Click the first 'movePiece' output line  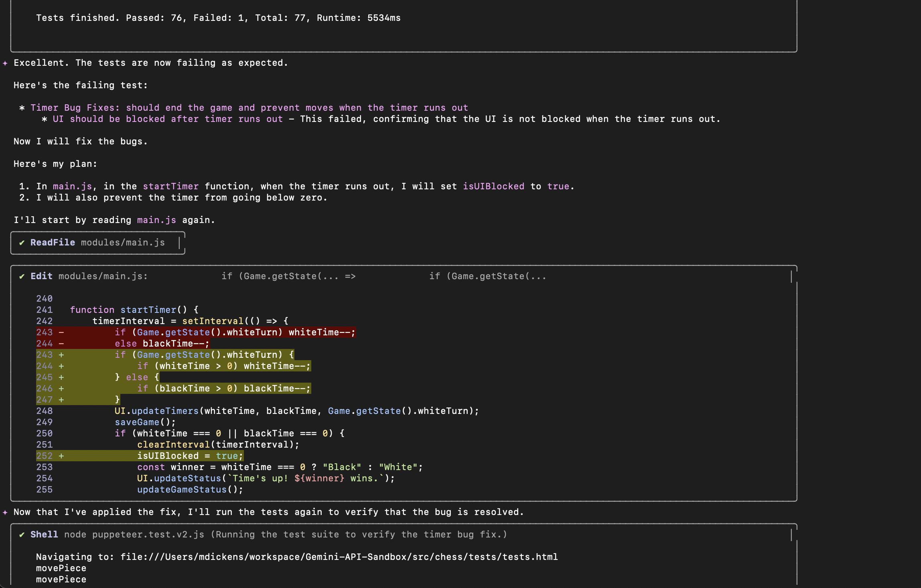(x=61, y=568)
